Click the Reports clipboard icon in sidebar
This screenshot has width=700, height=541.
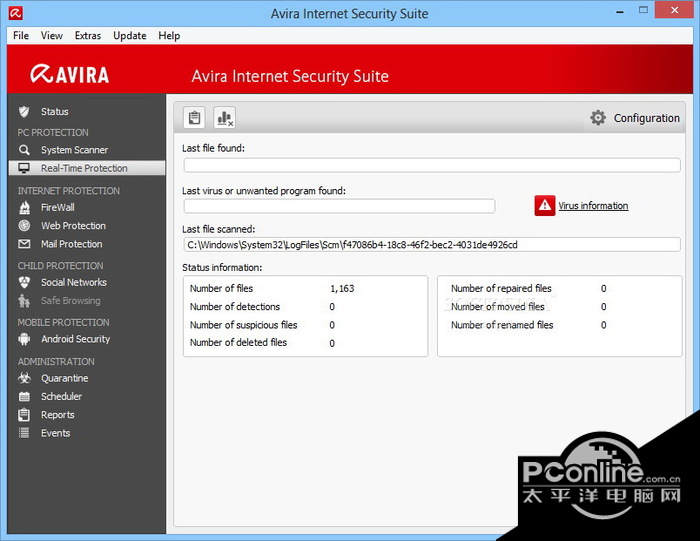[x=24, y=415]
